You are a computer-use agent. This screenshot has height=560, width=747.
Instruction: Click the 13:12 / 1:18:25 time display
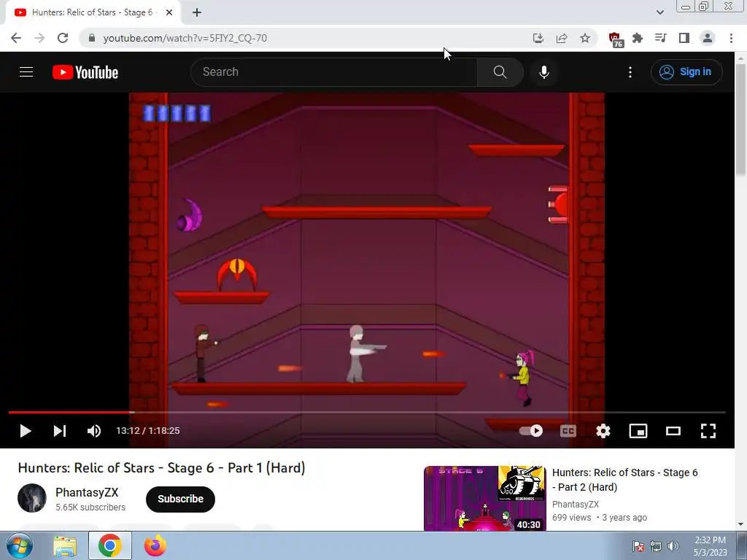coord(147,431)
